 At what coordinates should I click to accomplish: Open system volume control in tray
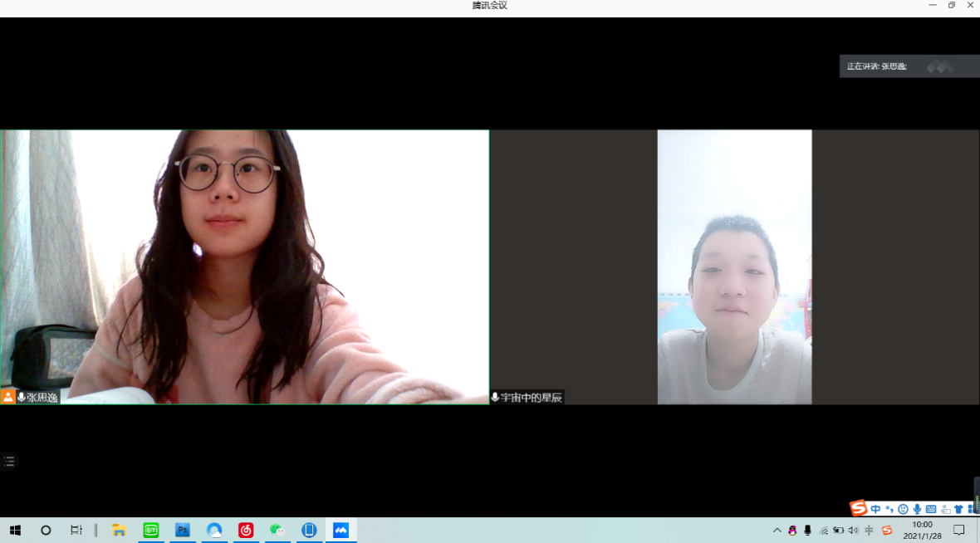[854, 531]
